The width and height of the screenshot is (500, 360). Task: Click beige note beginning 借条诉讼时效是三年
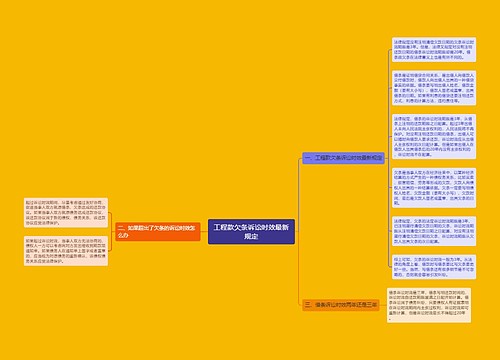click(429, 305)
